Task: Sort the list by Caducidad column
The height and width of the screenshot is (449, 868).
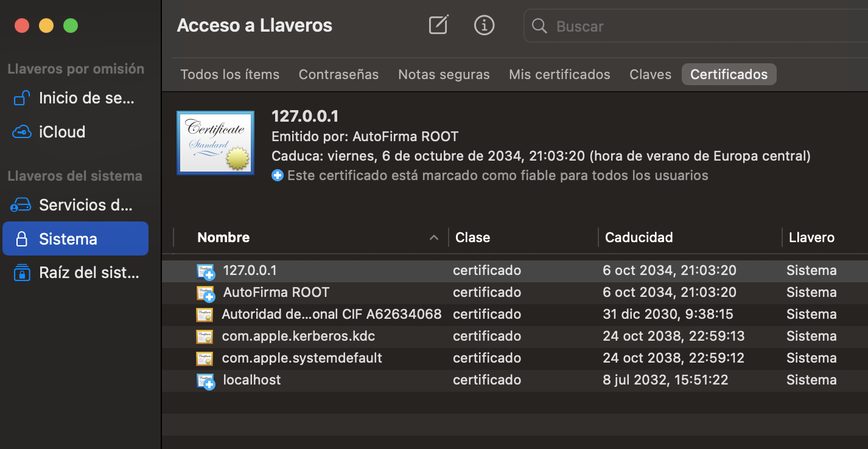Action: click(x=639, y=237)
